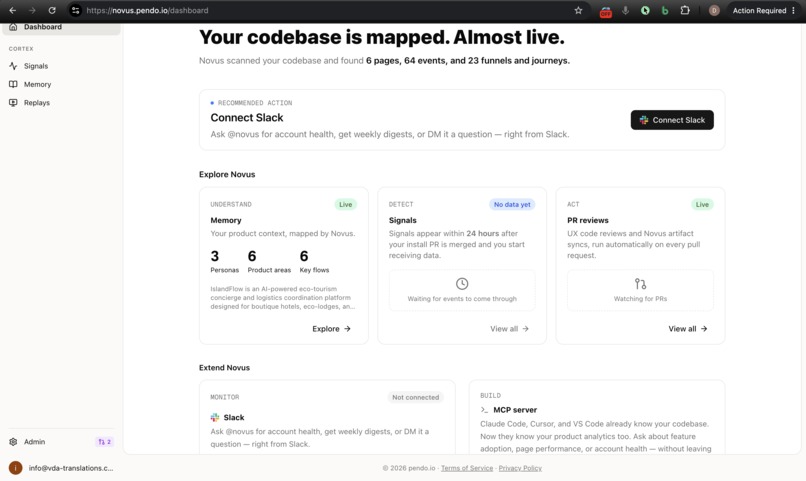Open Dashboard in the sidebar

pyautogui.click(x=61, y=27)
